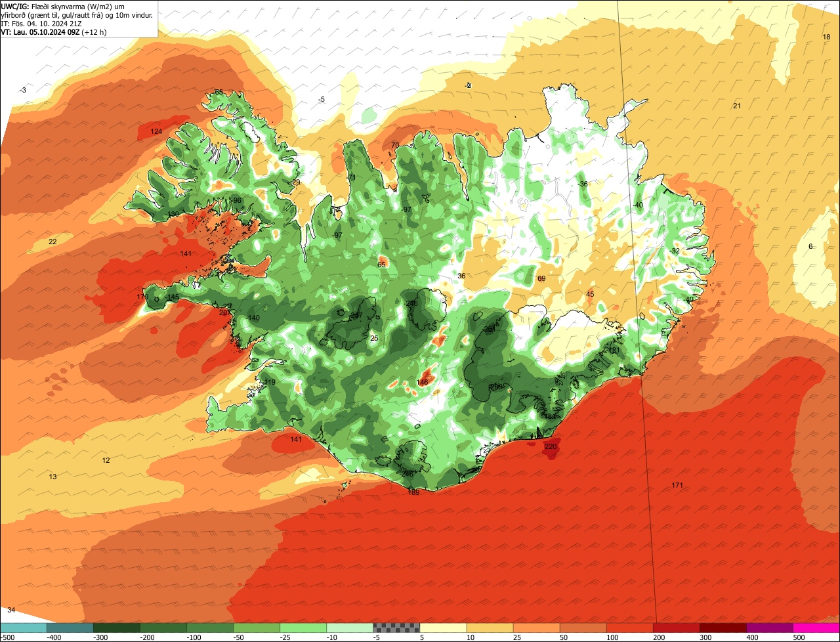Click the map value '119' near the southwest coast
This screenshot has width=840, height=642.
[x=270, y=383]
